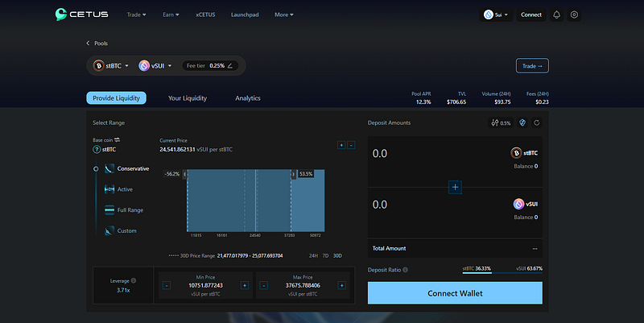This screenshot has width=644, height=323.
Task: Click the Deposit Ratio bar
Action: click(502, 272)
